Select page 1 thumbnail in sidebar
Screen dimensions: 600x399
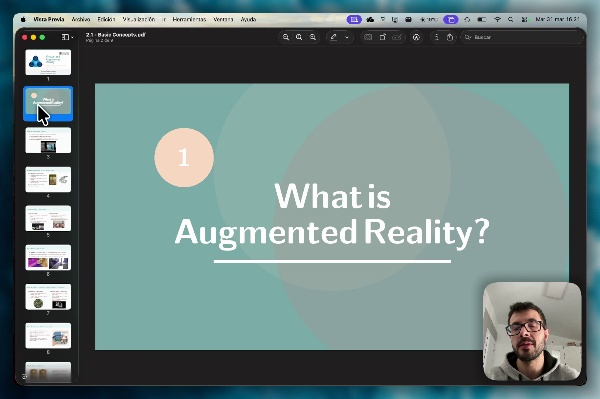coord(48,62)
